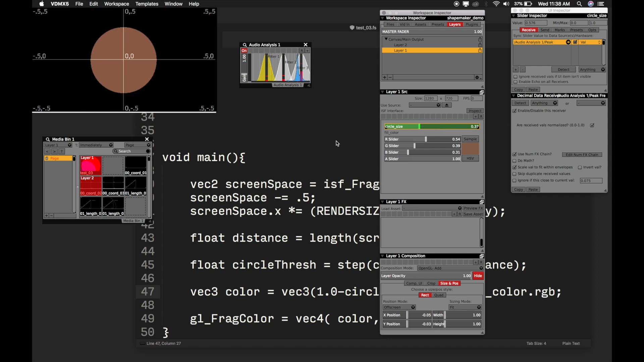Enable Echo on all Receivers

point(515,82)
